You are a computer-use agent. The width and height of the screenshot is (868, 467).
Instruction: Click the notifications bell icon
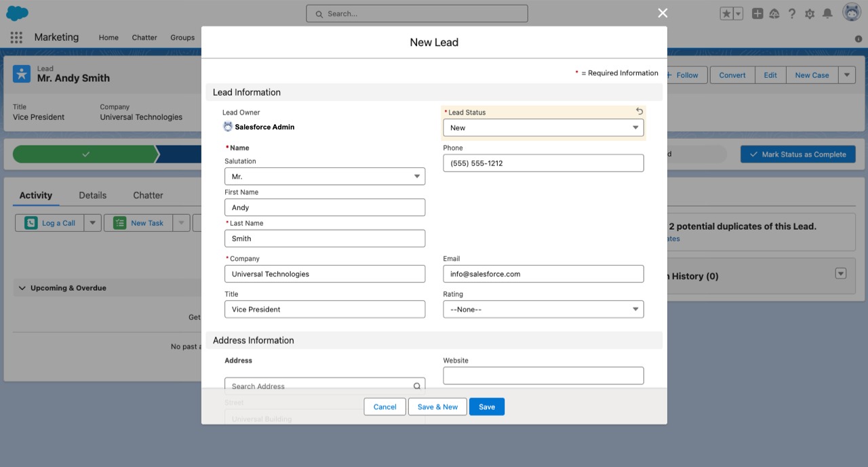(x=827, y=14)
